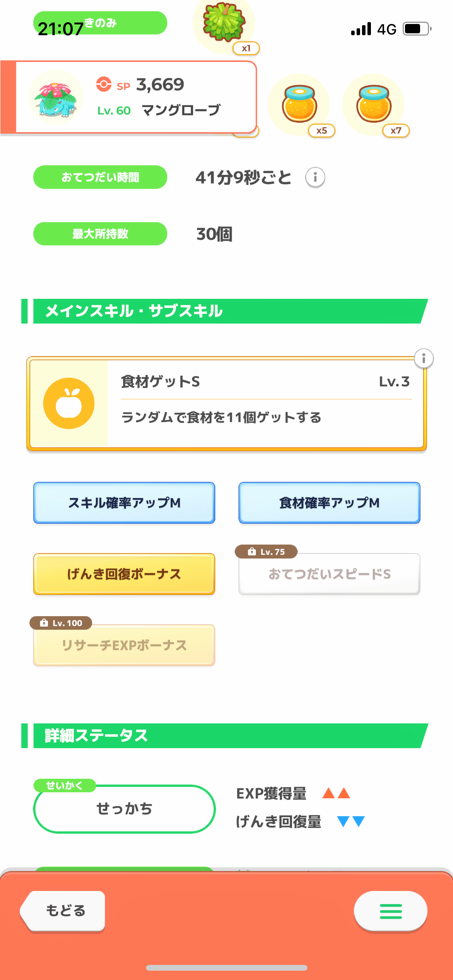
Task: Open main skill info icon
Action: (x=424, y=358)
